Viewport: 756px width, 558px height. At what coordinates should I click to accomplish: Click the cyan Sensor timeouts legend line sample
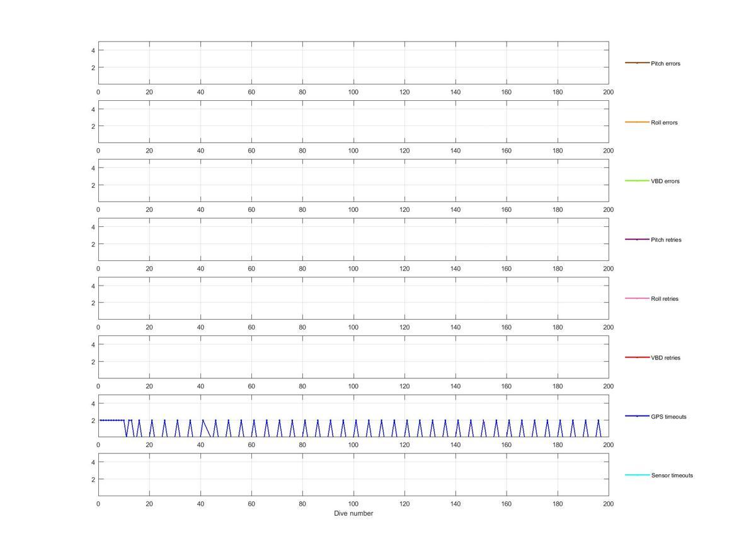637,475
